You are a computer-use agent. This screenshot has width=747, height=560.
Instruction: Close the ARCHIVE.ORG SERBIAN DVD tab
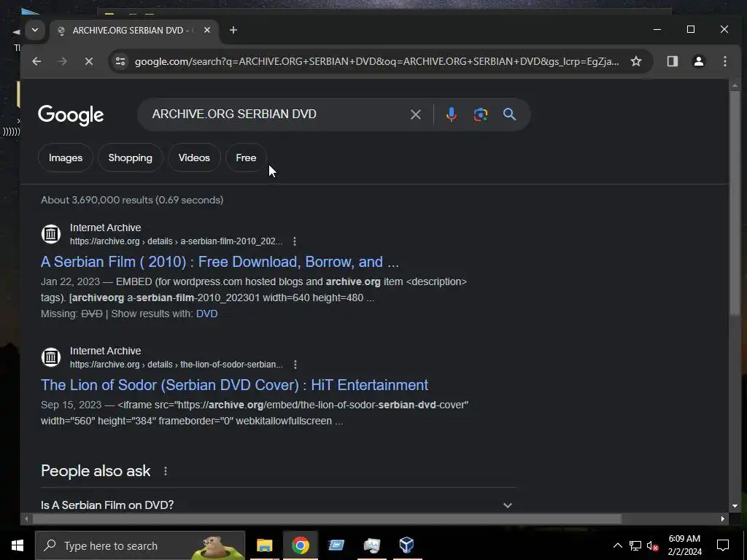(206, 30)
